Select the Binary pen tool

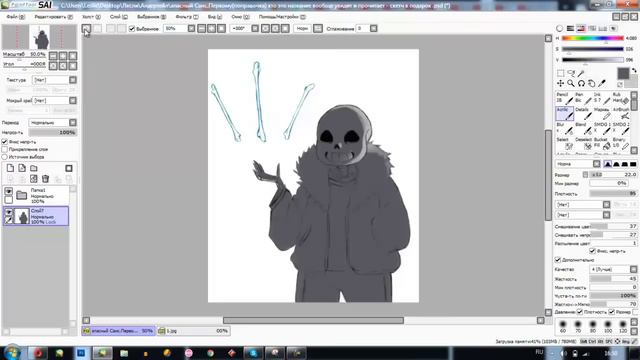(x=621, y=143)
